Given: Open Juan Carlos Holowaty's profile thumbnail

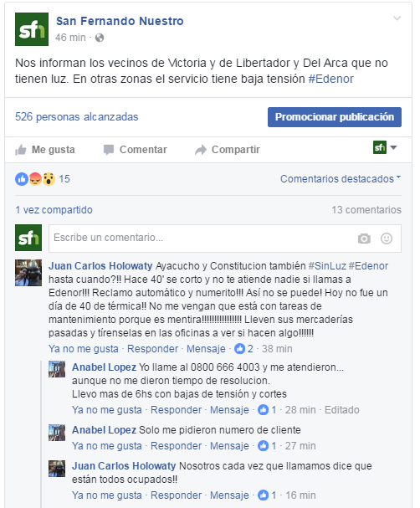Looking at the screenshot, I should [x=28, y=273].
